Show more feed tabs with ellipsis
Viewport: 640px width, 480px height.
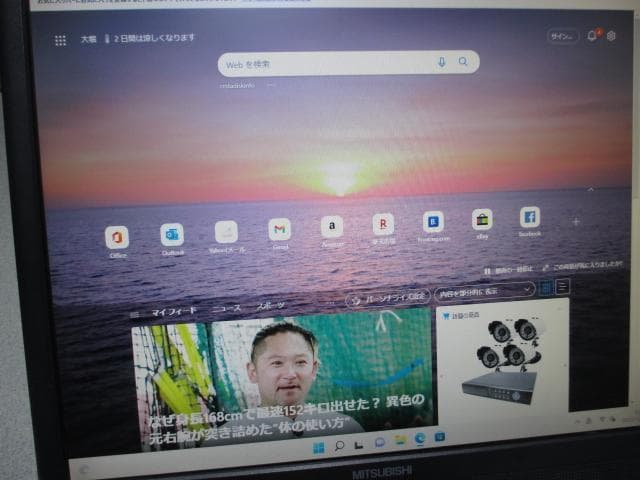[x=331, y=303]
